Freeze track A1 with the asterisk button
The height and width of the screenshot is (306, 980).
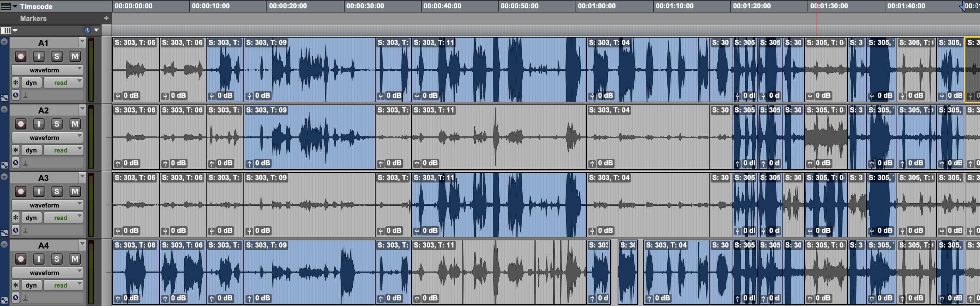[16, 83]
